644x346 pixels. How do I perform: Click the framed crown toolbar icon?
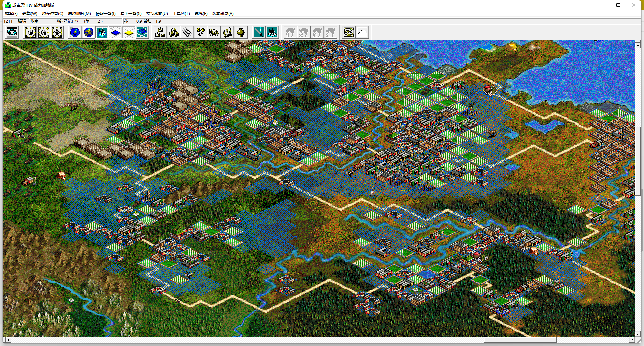[30, 33]
